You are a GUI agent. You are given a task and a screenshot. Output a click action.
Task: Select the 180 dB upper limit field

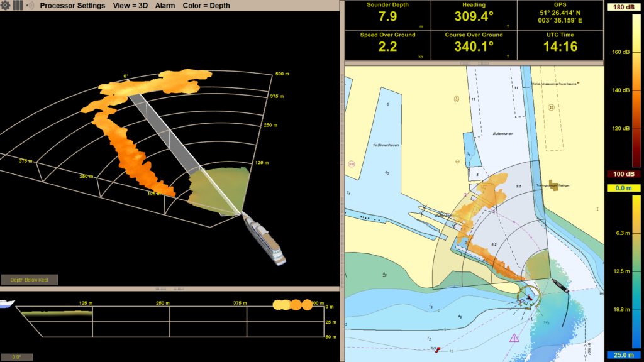click(x=623, y=8)
